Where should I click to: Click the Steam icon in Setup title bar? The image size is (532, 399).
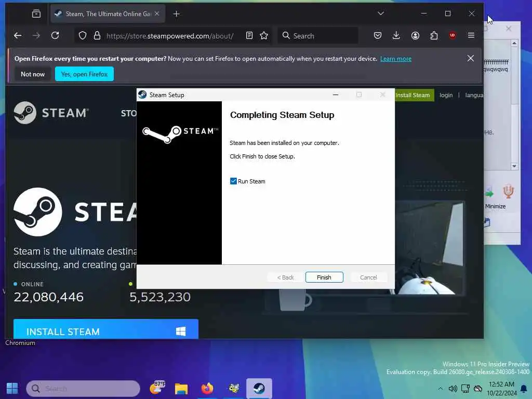click(142, 95)
